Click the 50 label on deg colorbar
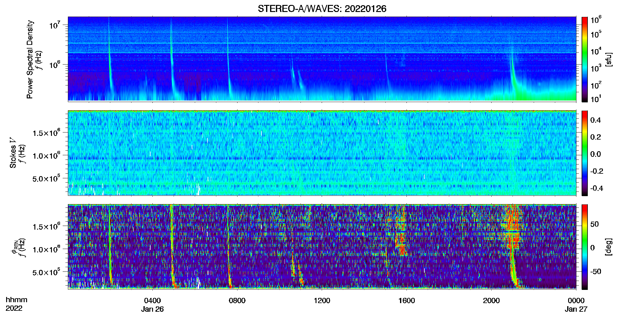644x332 pixels. [x=595, y=224]
